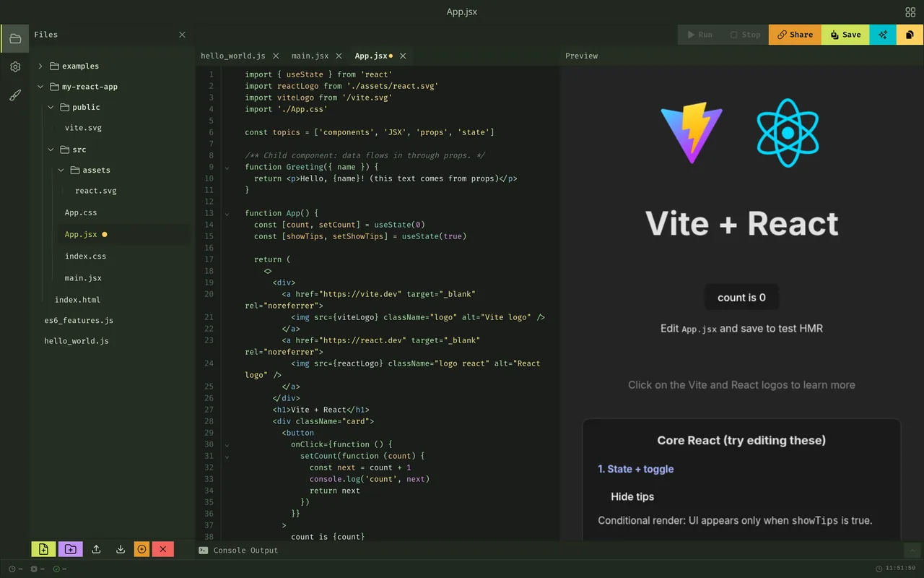Open es6_features.js in the file tree
This screenshot has width=924, height=578.
[79, 320]
